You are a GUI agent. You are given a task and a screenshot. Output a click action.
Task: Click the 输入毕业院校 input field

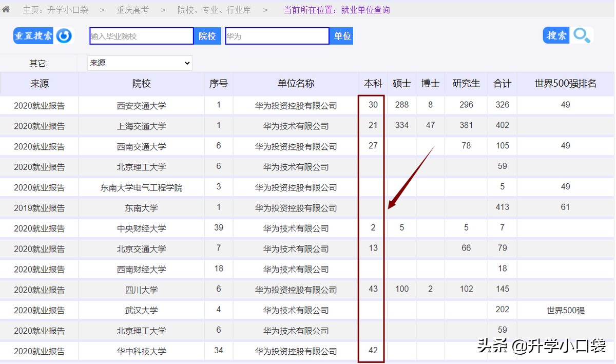click(x=141, y=36)
